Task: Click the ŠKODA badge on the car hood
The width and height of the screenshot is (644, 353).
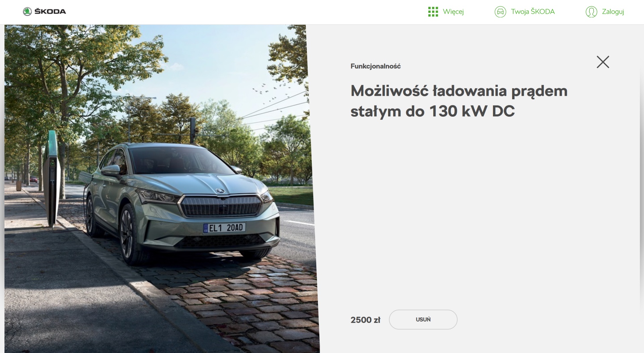Action: click(x=220, y=191)
